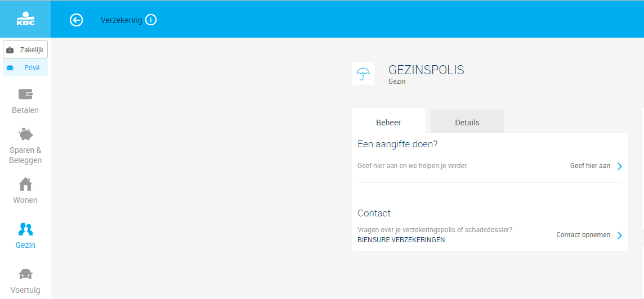Click the Verzekering header title
This screenshot has height=299, width=644.
pyautogui.click(x=122, y=20)
